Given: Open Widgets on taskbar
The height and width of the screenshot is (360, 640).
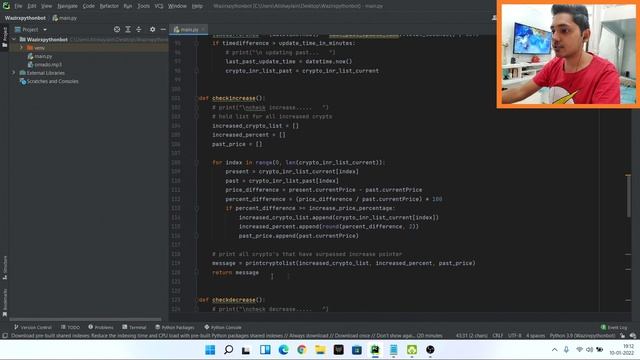Looking at the screenshot, I should [265, 350].
